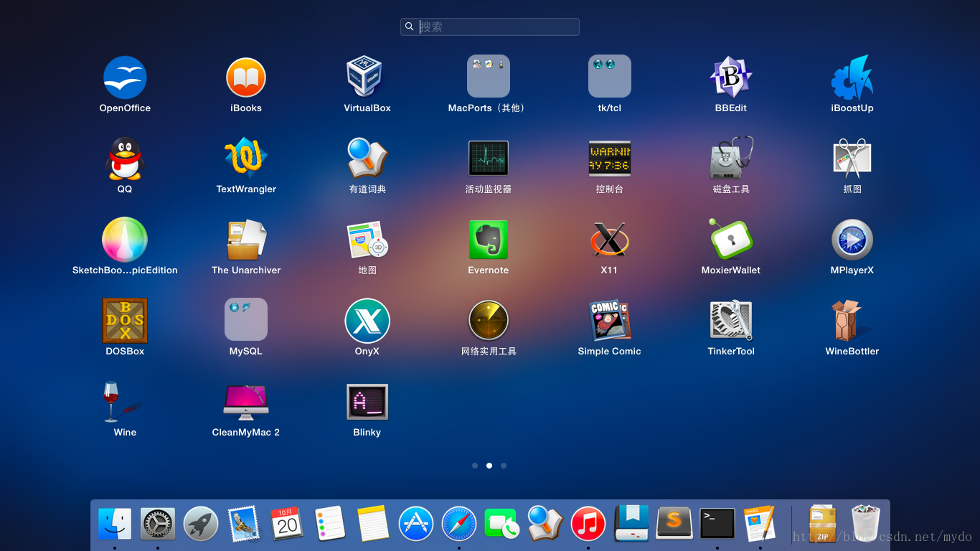Launch X11
The width and height of the screenshot is (980, 551).
click(610, 240)
